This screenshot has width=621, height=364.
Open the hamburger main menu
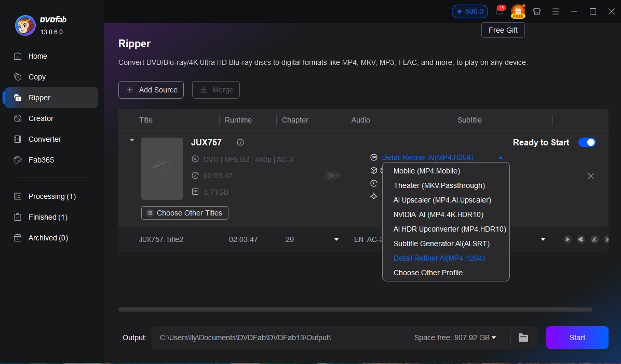click(555, 11)
